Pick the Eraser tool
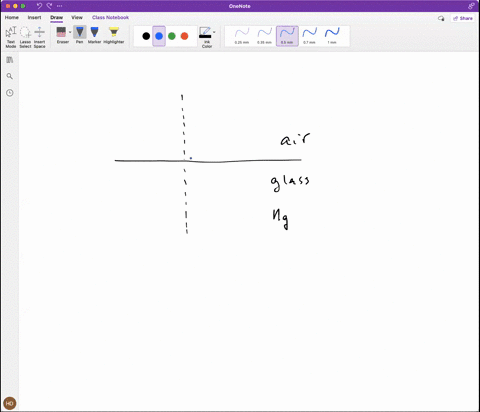480x412 pixels. 61,35
